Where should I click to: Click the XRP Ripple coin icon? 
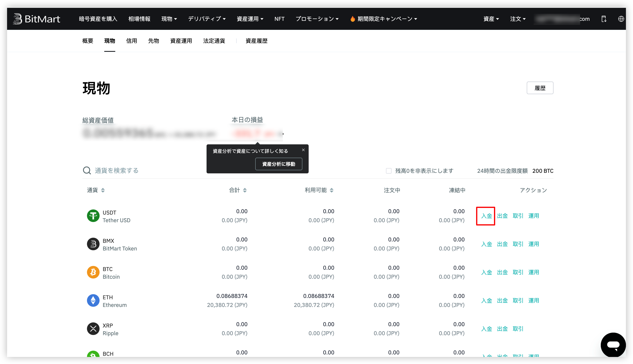pyautogui.click(x=93, y=329)
